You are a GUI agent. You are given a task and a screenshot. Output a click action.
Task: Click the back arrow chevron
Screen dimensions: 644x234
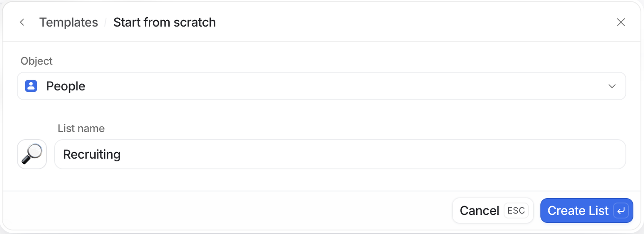(x=22, y=22)
